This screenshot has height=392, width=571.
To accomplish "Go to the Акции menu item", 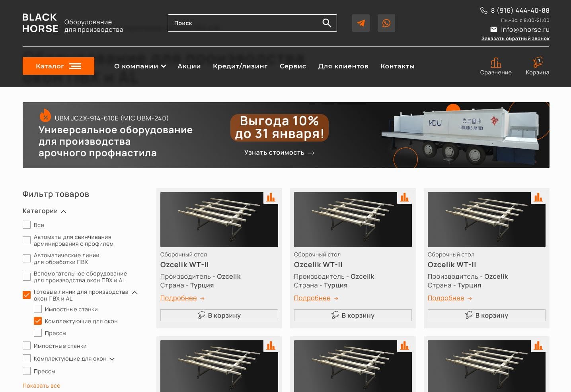I will tap(189, 66).
